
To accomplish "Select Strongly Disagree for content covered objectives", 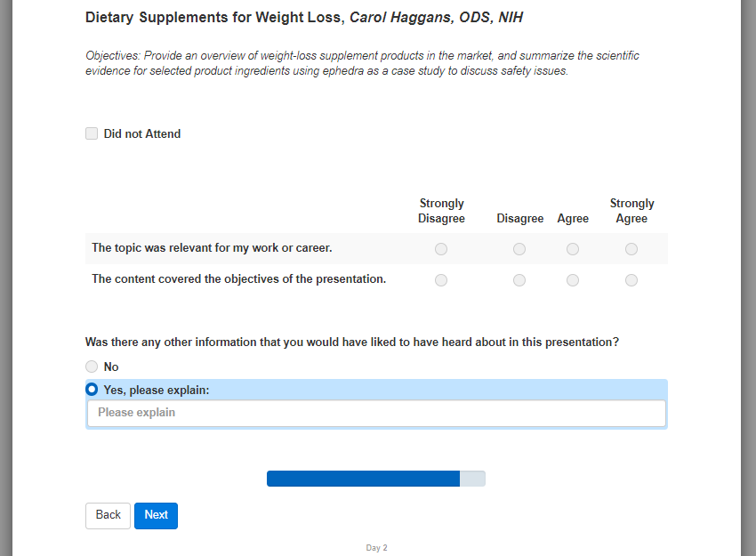I will pos(441,280).
